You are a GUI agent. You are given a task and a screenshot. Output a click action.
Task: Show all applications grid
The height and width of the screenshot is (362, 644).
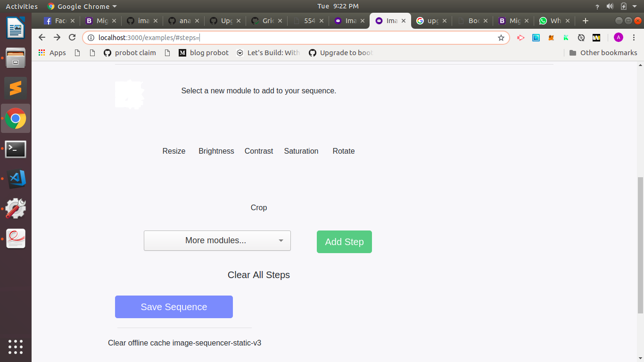pyautogui.click(x=16, y=346)
